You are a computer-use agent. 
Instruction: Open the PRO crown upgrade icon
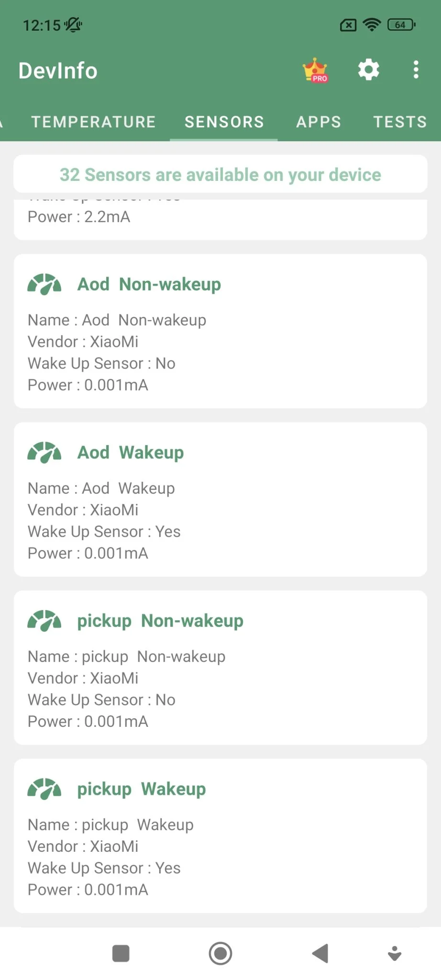(315, 70)
